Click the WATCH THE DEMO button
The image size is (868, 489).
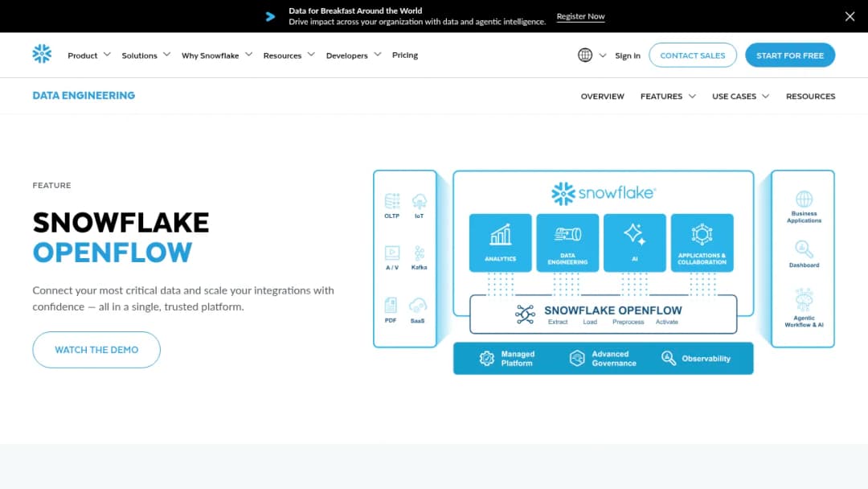coord(96,349)
